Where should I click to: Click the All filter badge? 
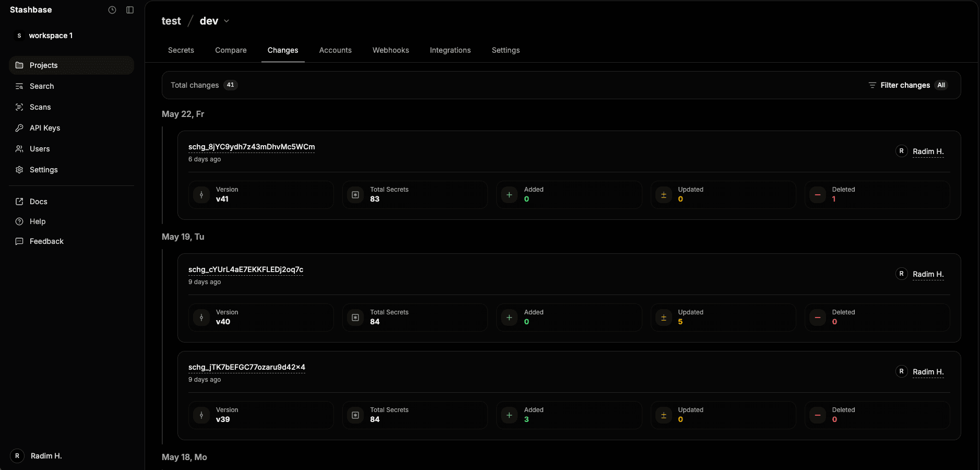[941, 85]
